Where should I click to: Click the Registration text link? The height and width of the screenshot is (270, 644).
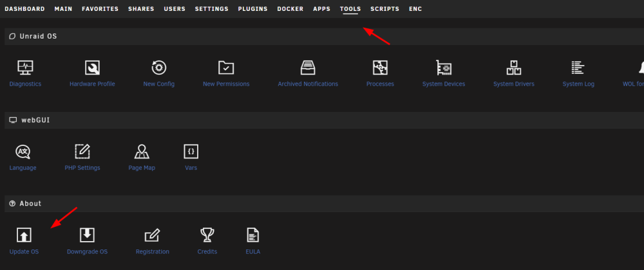tap(153, 251)
